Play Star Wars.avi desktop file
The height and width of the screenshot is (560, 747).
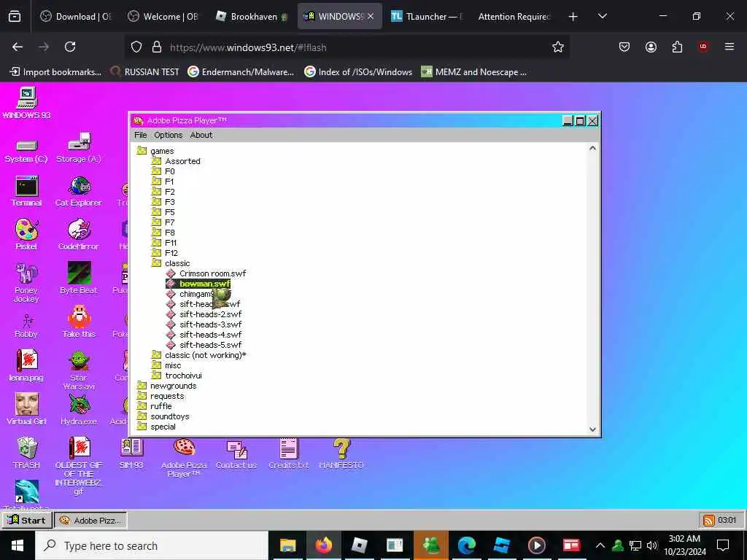coord(79,370)
